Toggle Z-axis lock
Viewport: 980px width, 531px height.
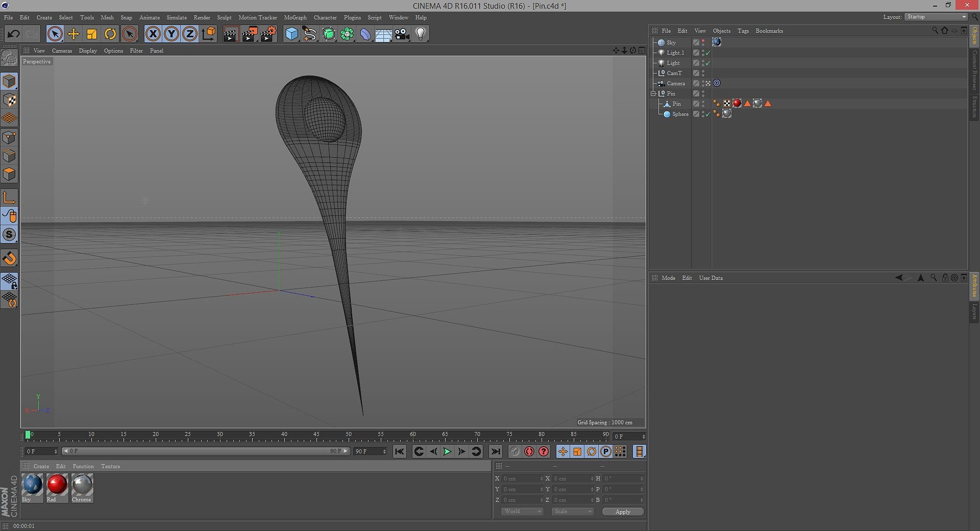point(190,34)
